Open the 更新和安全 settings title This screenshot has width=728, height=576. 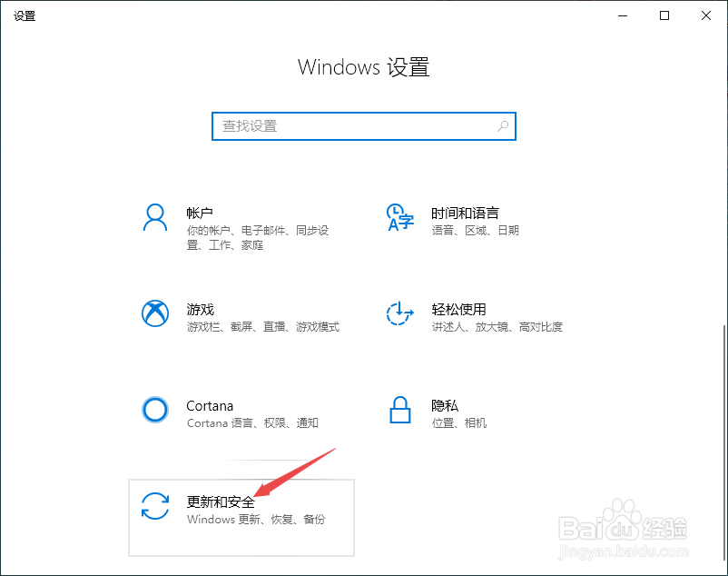pyautogui.click(x=221, y=502)
